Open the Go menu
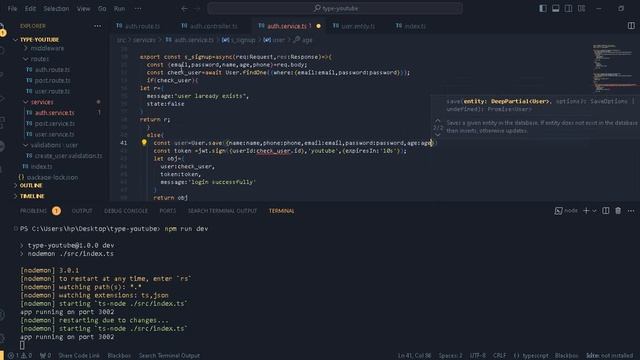 tap(102, 9)
